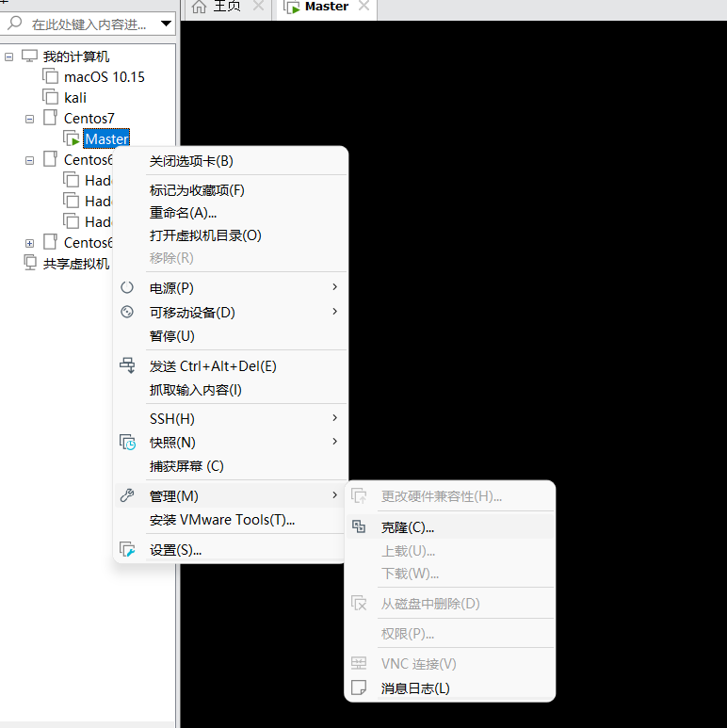This screenshot has height=728, width=727.
Task: Click the wrench icon beside 管理(M)
Action: (127, 495)
